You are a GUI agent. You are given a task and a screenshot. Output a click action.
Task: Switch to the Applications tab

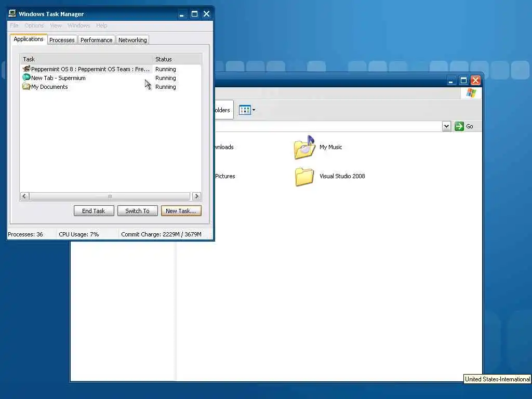coord(29,39)
